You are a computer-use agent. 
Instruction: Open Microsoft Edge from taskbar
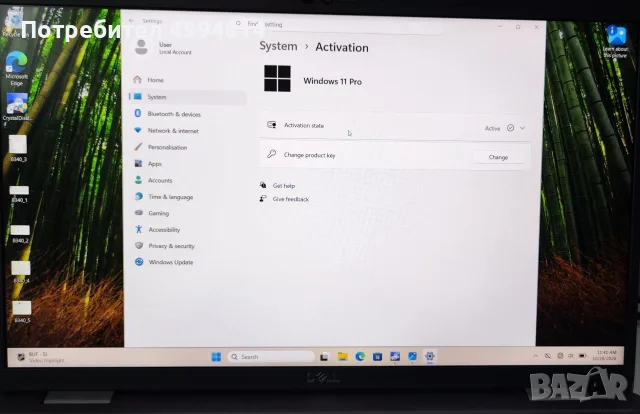[360, 357]
